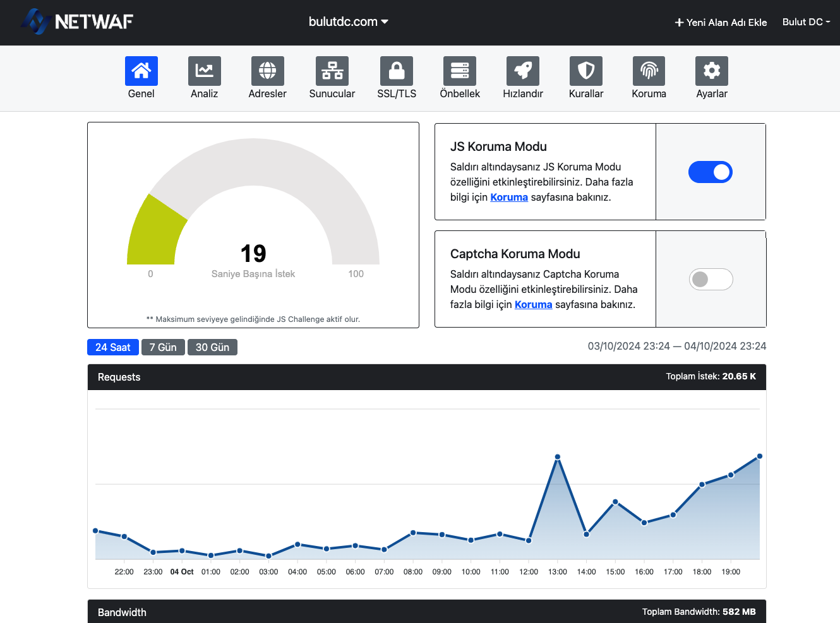Click Yeni Alan Adı Ekle
Screen dimensions: 840x623
(721, 23)
